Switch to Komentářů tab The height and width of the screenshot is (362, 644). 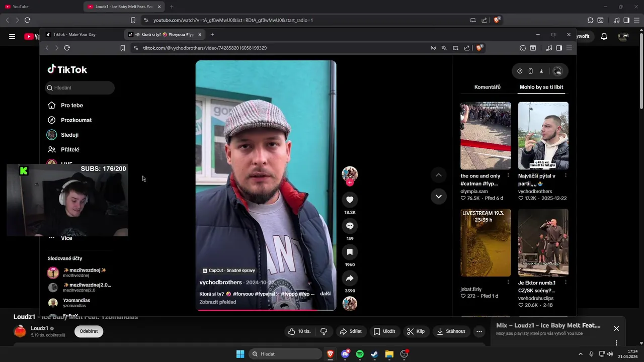(487, 87)
